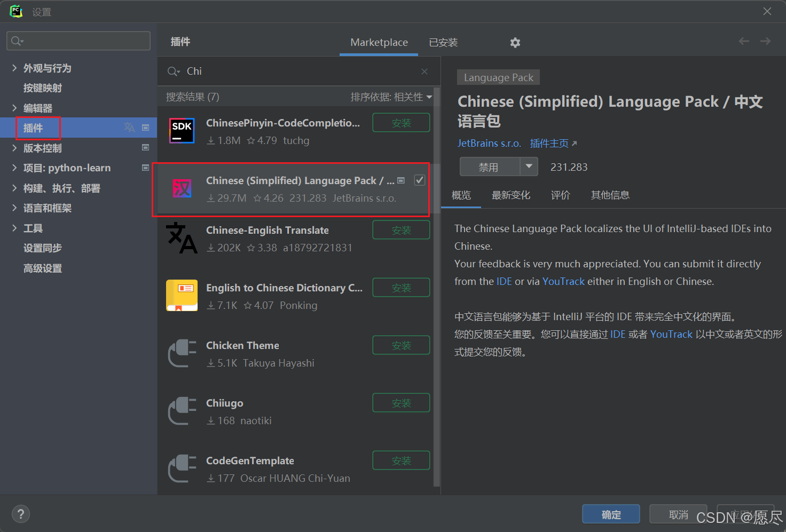The height and width of the screenshot is (532, 786).
Task: Focus the settings search field
Action: click(78, 41)
